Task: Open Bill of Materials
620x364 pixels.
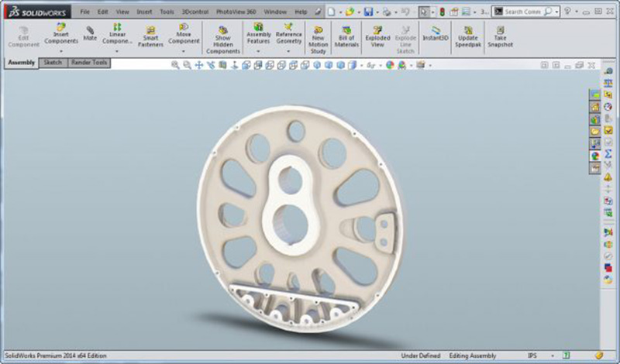Action: click(x=346, y=36)
